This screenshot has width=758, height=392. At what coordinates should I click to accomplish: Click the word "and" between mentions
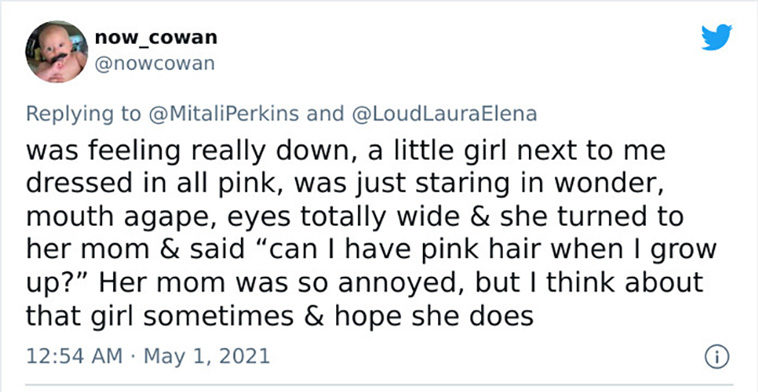coord(327,114)
